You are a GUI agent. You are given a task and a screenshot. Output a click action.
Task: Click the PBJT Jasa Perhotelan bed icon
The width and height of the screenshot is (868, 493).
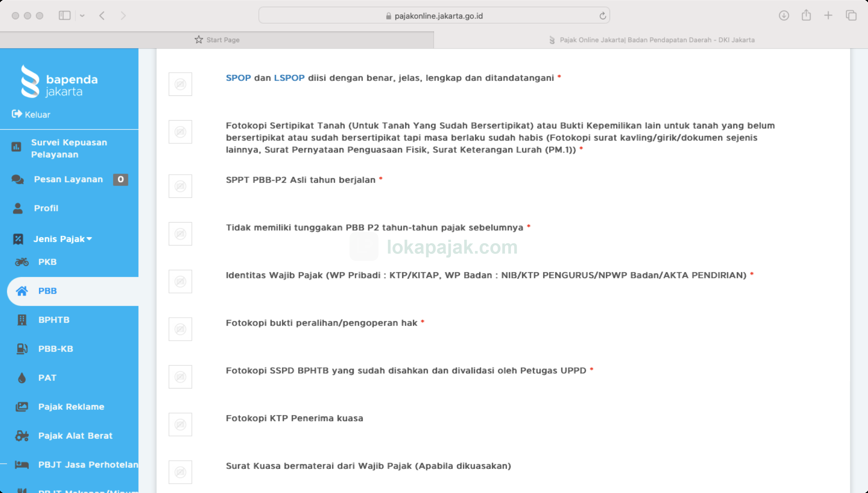(x=22, y=465)
